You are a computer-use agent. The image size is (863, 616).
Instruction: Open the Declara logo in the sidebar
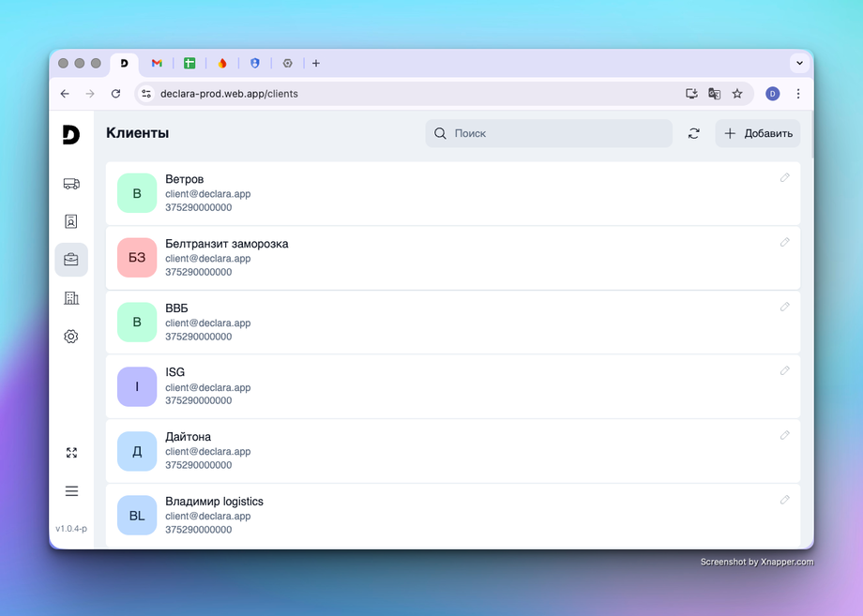click(71, 134)
